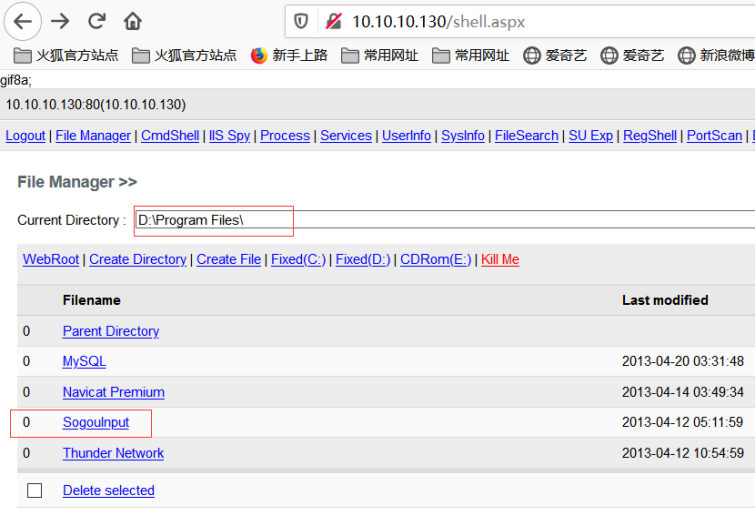Click the Filename column header
756x516 pixels.
pos(92,300)
